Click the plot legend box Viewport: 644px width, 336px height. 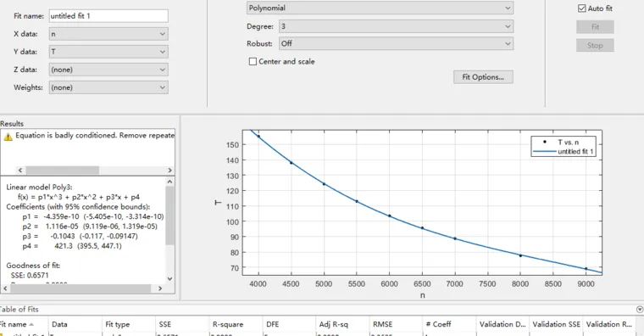pyautogui.click(x=563, y=147)
